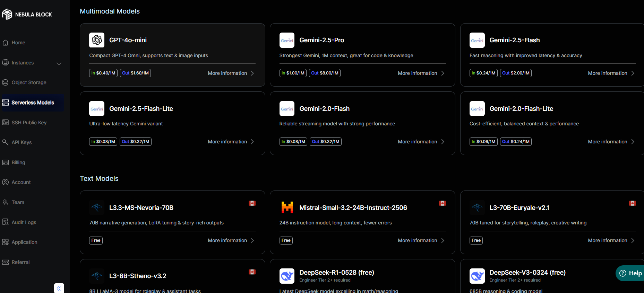Click the L3.3-MS-Nevoria-70B model icon
This screenshot has width=644, height=293.
point(97,207)
